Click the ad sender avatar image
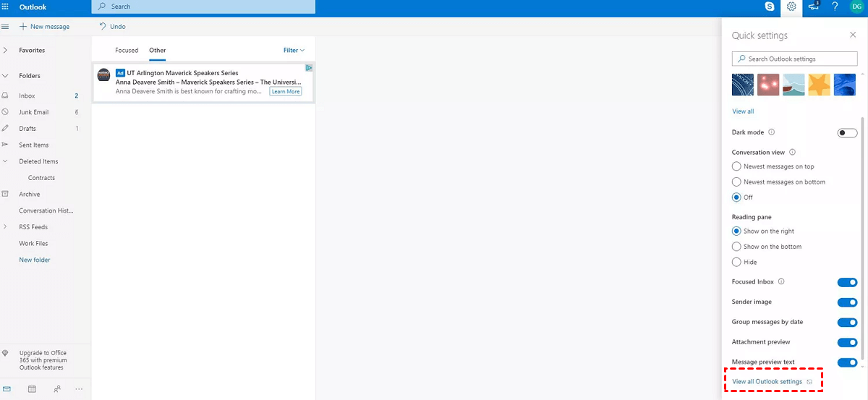Viewport: 868px width, 400px height. pyautogui.click(x=103, y=75)
